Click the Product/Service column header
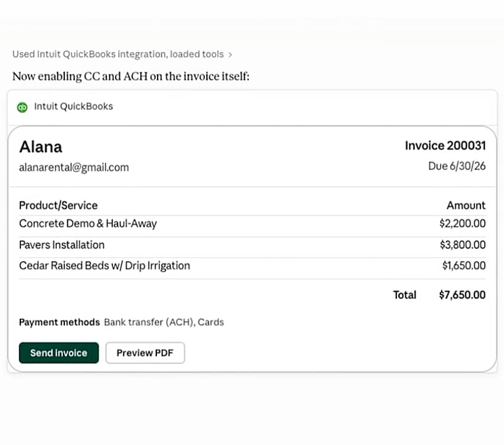Image resolution: width=504 pixels, height=445 pixels. point(58,205)
